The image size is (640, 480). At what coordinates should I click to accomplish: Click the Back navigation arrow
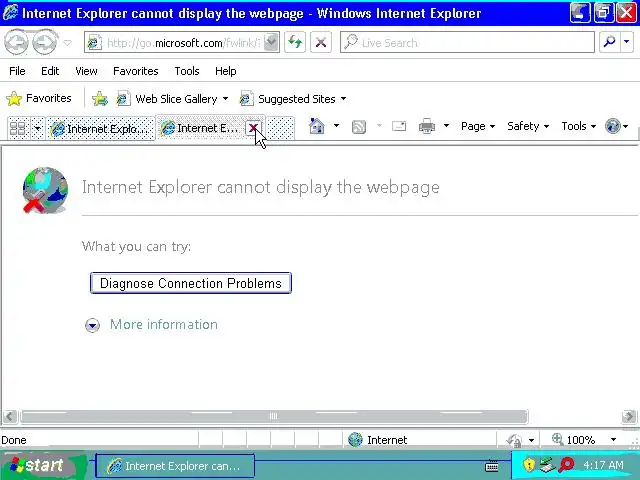(x=16, y=42)
